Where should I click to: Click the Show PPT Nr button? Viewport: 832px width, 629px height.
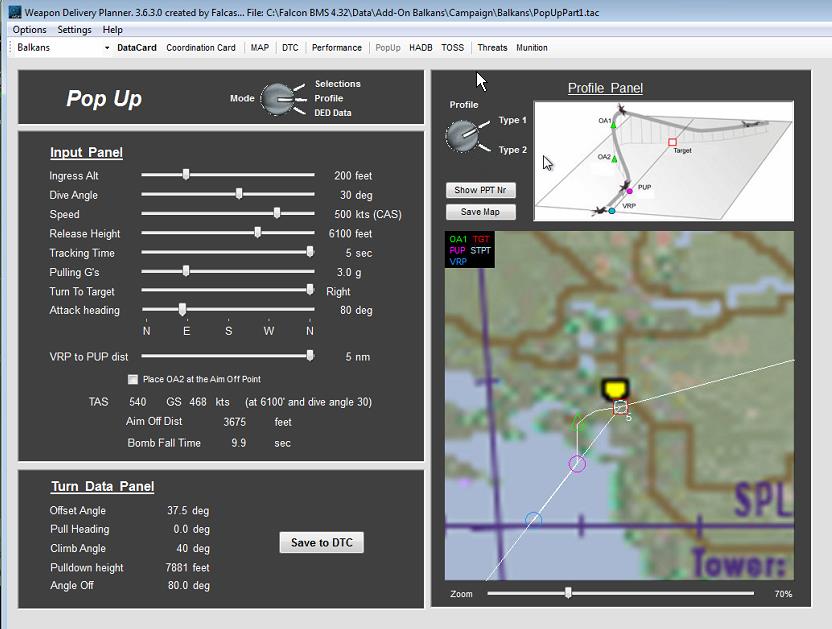[x=480, y=190]
